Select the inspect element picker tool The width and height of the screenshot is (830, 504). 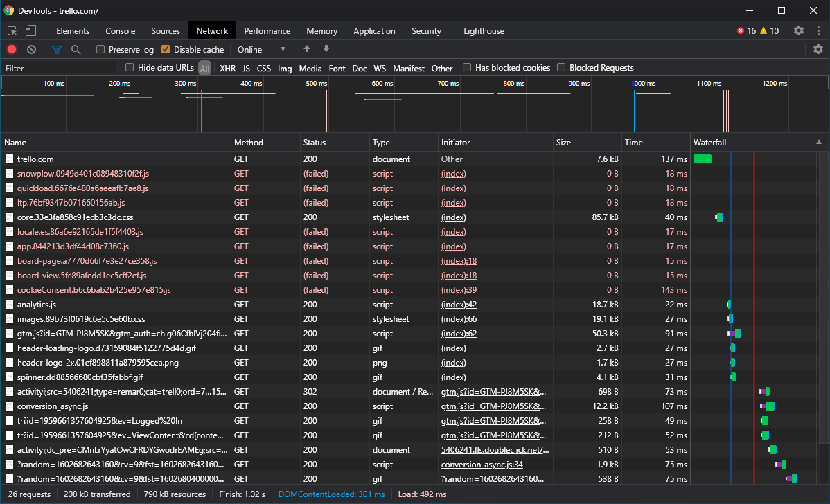(12, 30)
